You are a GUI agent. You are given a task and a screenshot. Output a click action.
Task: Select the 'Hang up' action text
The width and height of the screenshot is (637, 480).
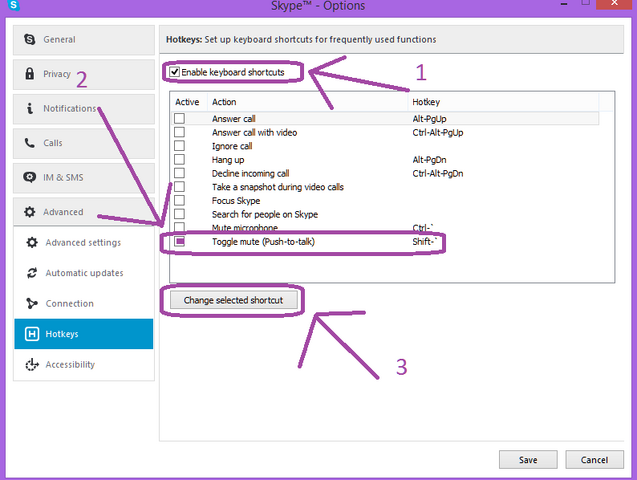click(228, 160)
